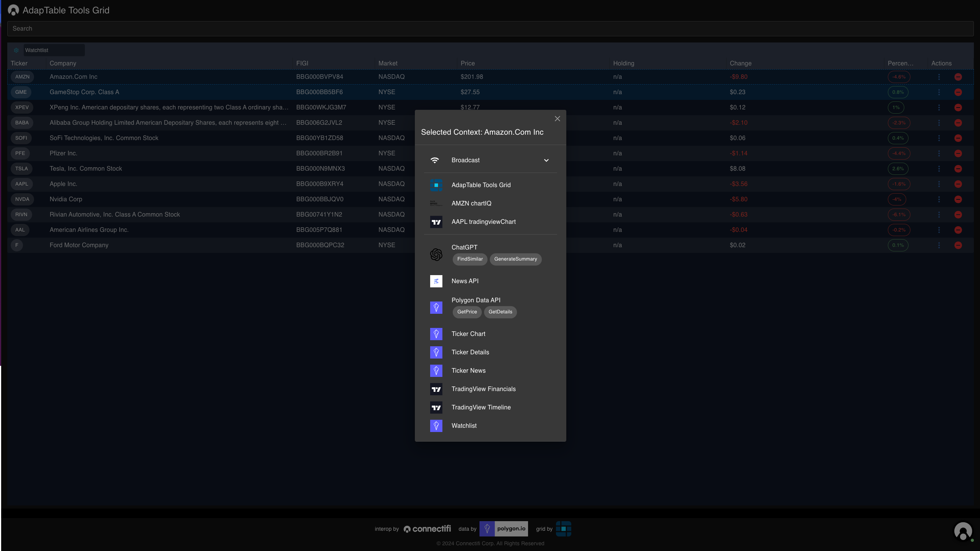Click the TradingView Timeline icon
The height and width of the screenshot is (551, 980).
[x=436, y=408]
